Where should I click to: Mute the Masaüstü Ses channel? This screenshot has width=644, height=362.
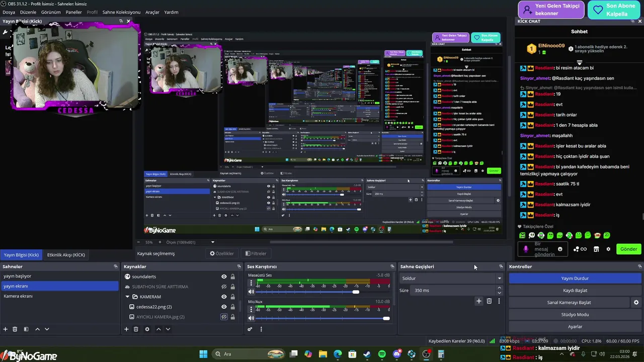click(251, 292)
